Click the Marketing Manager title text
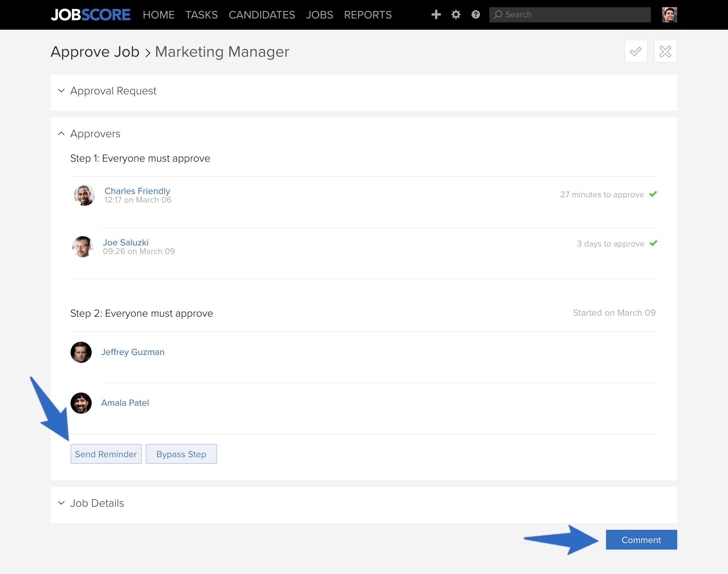This screenshot has height=574, width=728. coord(222,52)
